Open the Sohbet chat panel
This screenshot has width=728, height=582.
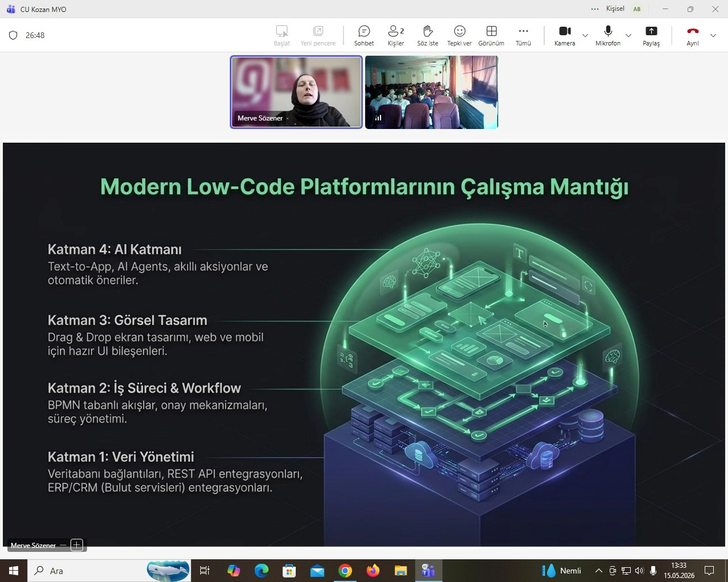[364, 36]
